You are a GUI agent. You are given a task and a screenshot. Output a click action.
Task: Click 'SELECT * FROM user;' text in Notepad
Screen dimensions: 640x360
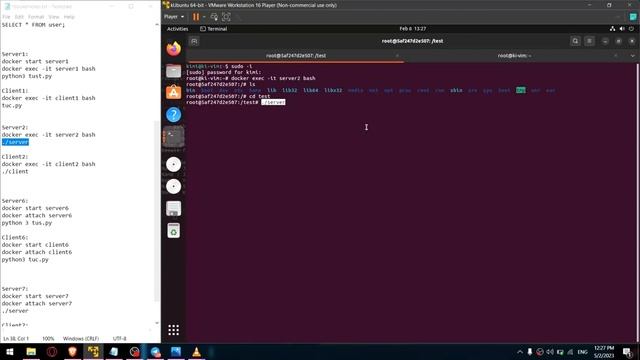33,25
